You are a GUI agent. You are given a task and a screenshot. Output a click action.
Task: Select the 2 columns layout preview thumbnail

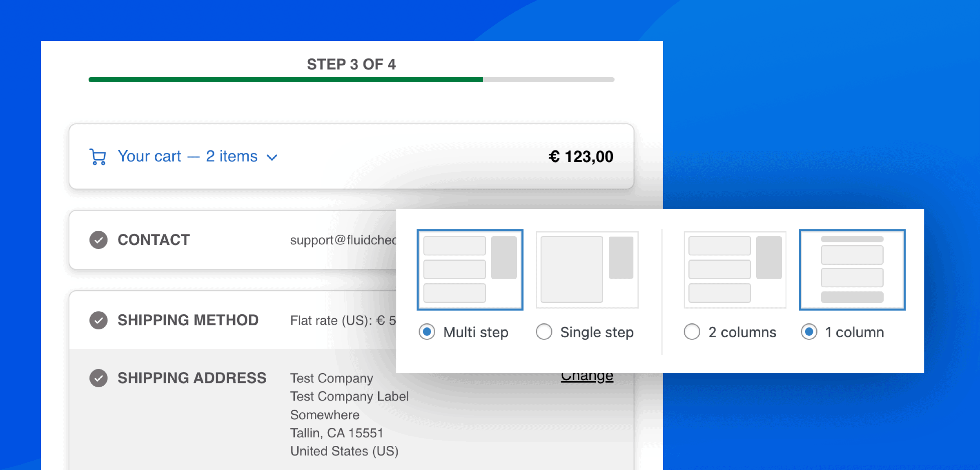point(735,269)
